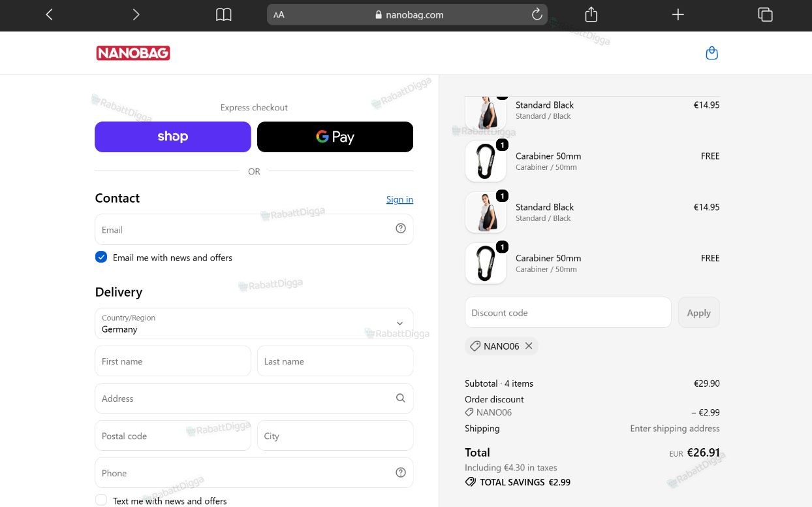Focus the Postal code field
Image resolution: width=812 pixels, height=507 pixels.
click(x=173, y=435)
